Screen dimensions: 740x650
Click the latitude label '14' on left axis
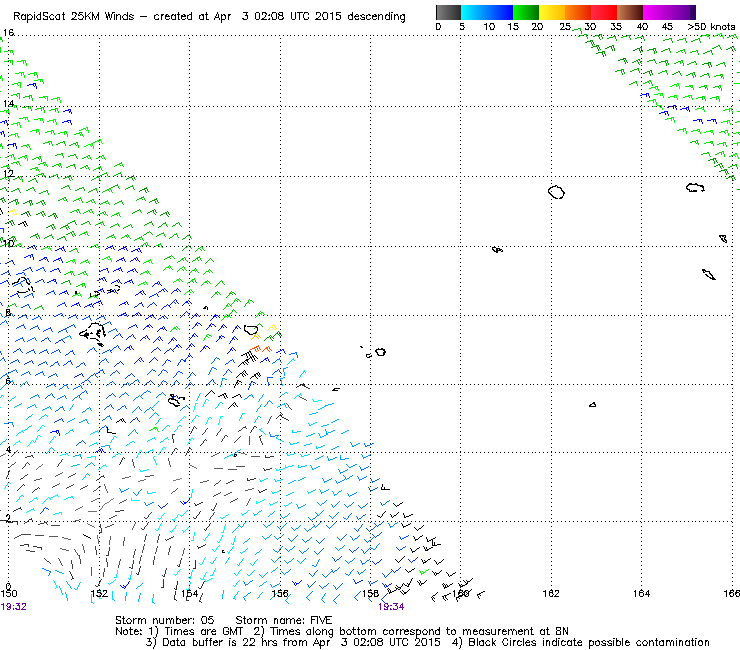(8, 103)
